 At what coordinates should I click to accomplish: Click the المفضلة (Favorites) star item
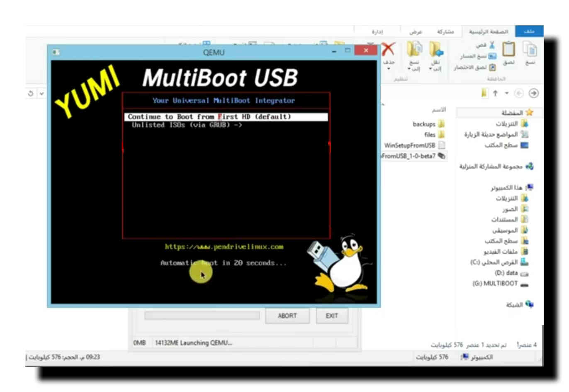(x=517, y=113)
